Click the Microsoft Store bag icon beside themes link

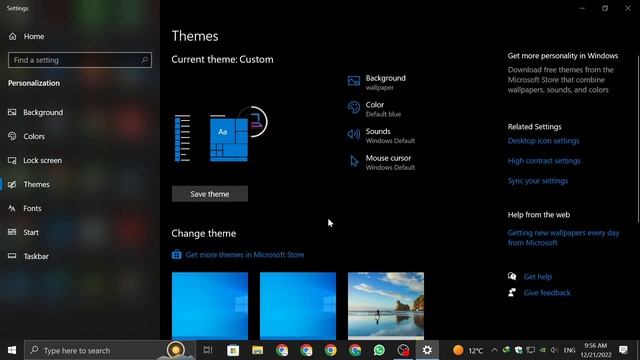(x=177, y=255)
